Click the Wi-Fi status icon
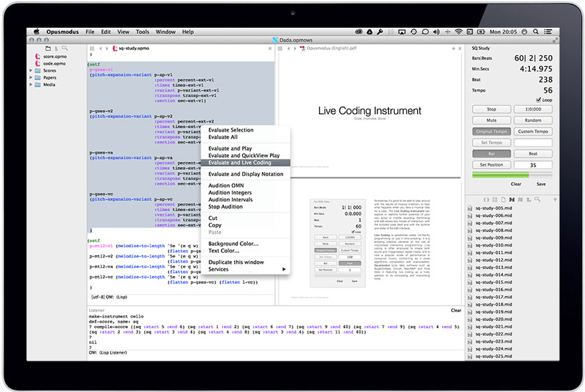Screen dimensions: 585x392 (x=458, y=32)
